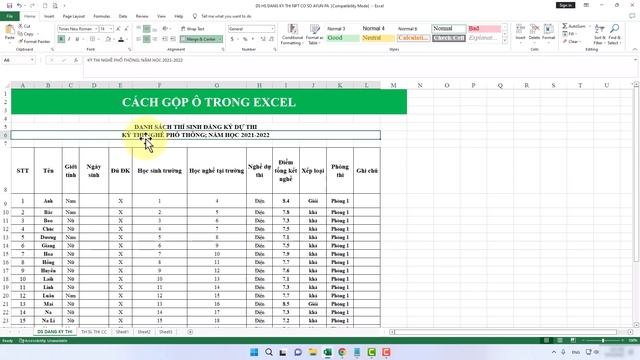
Task: Apply the Good cell style
Action: point(343,38)
